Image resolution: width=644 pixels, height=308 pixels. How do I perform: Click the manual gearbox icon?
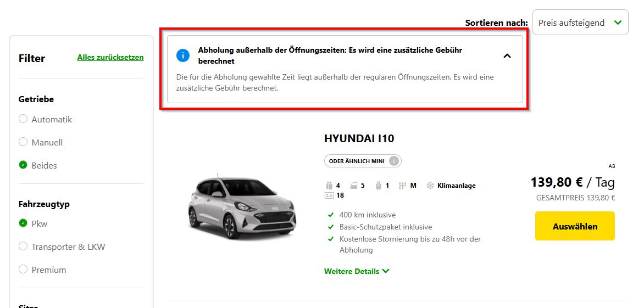(x=402, y=186)
